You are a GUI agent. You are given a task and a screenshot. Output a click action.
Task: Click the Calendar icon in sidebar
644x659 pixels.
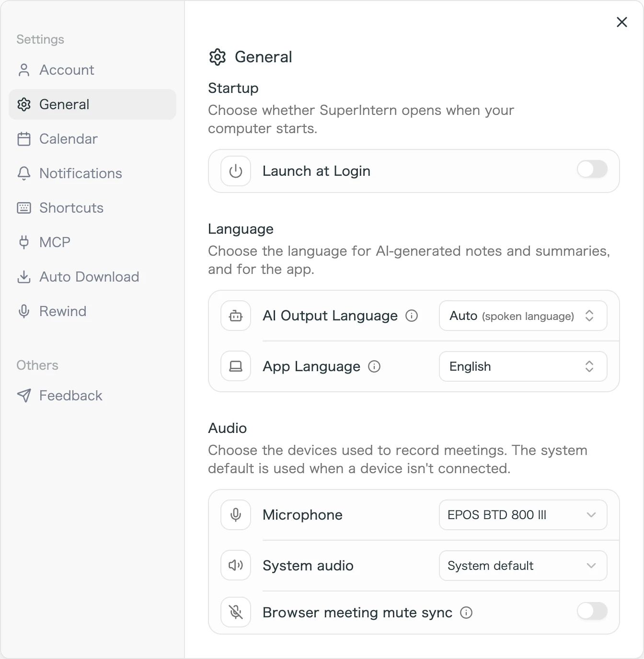24,139
